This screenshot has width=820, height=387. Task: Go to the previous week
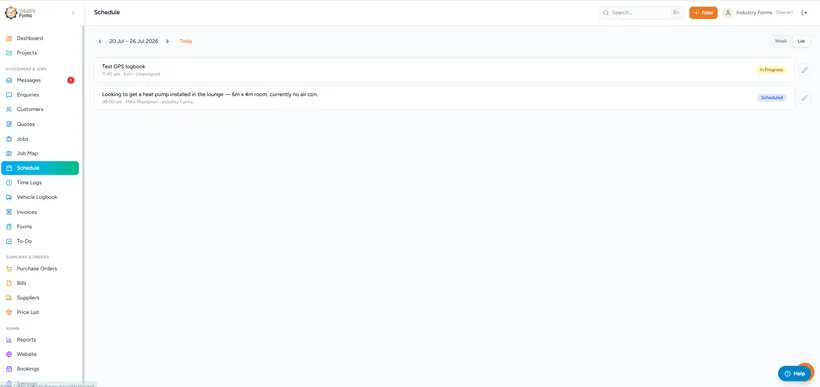(100, 41)
